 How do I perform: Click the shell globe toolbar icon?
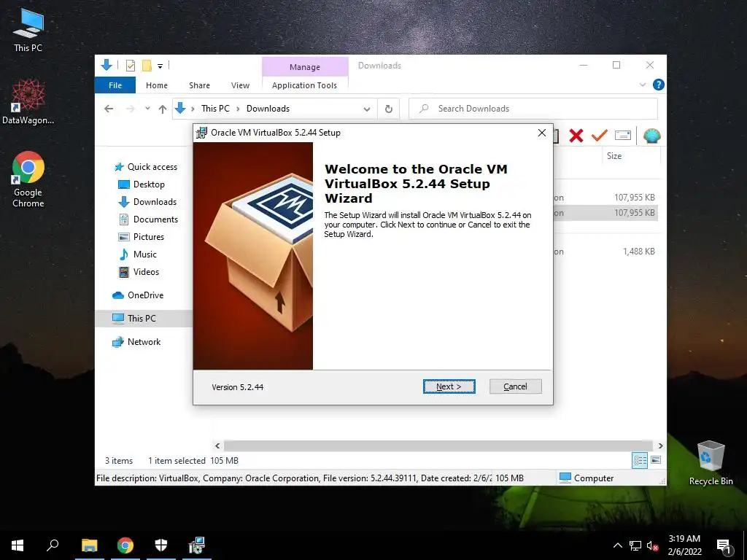click(651, 136)
